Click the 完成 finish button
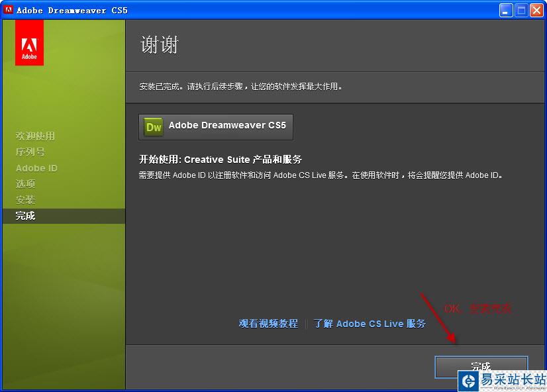 (x=481, y=367)
